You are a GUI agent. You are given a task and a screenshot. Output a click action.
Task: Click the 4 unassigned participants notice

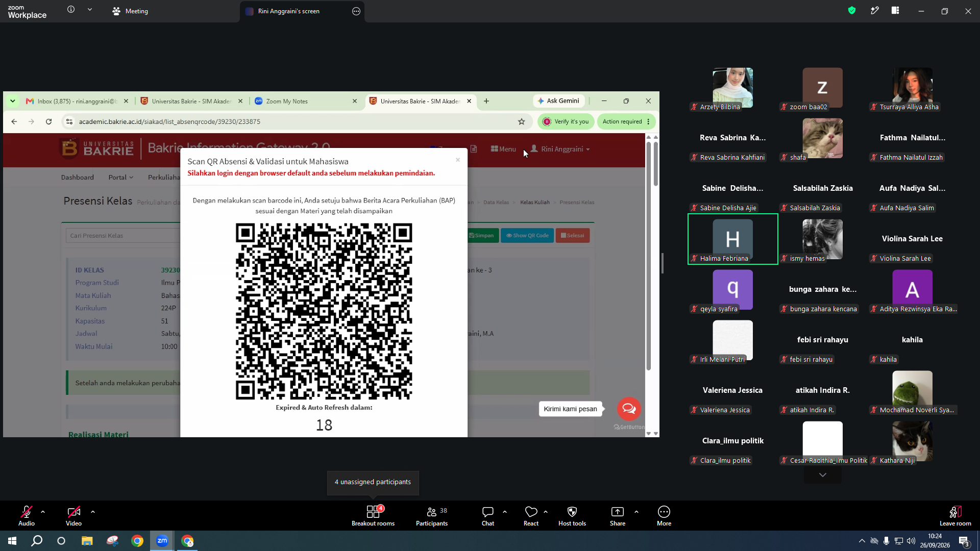373,482
